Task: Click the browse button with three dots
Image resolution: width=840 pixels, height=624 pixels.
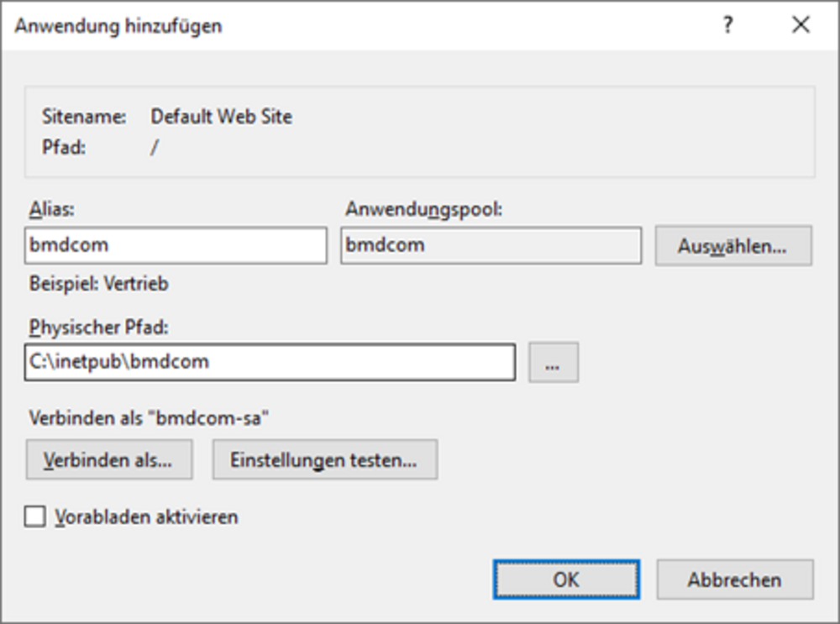Action: click(x=553, y=363)
